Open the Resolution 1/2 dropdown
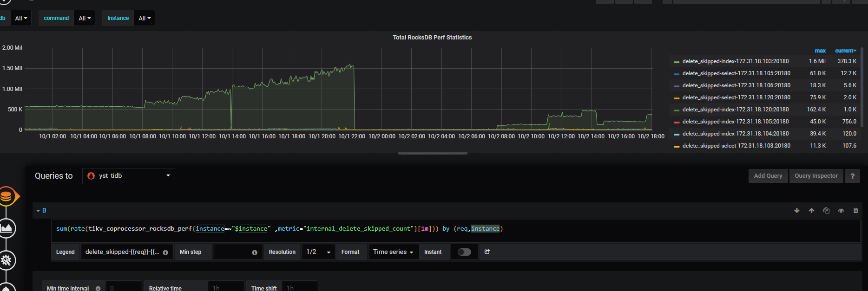This screenshot has height=291, width=868. (318, 252)
